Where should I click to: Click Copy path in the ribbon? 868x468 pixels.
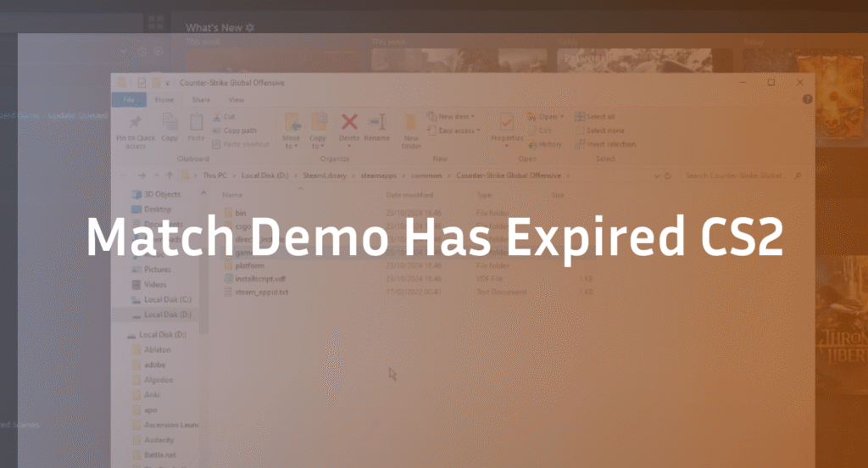(x=235, y=131)
